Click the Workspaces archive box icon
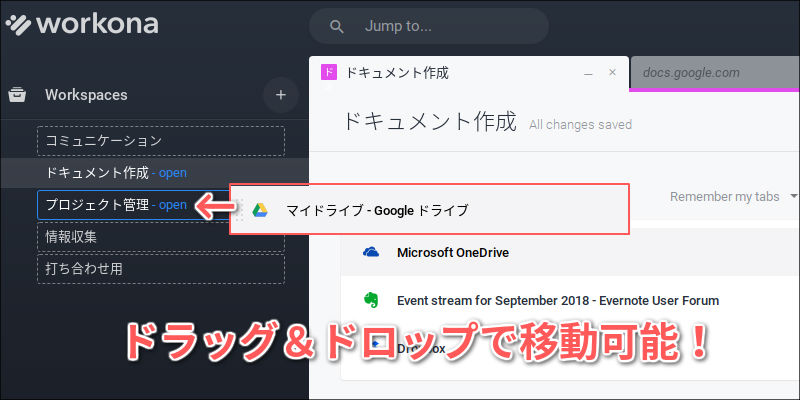800x400 pixels. pyautogui.click(x=17, y=95)
